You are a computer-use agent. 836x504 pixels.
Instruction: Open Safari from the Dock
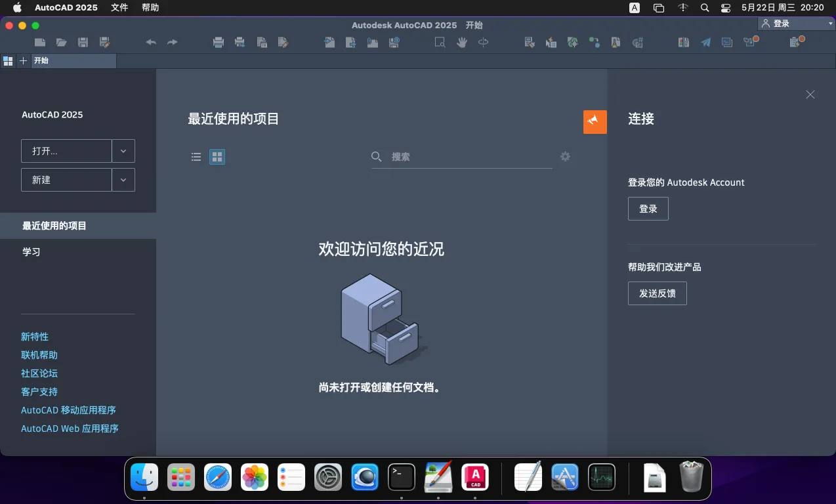(x=218, y=477)
